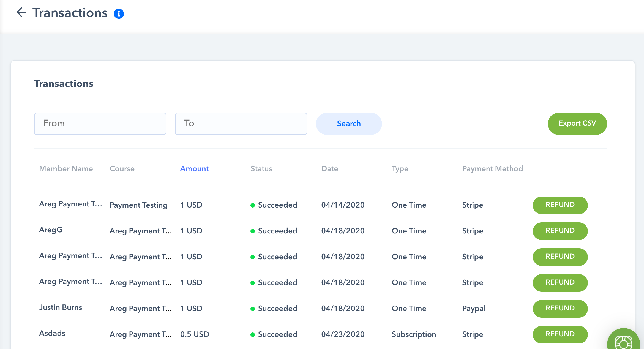
Task: Refund the Justin Burns Paypal transaction
Action: click(x=560, y=309)
